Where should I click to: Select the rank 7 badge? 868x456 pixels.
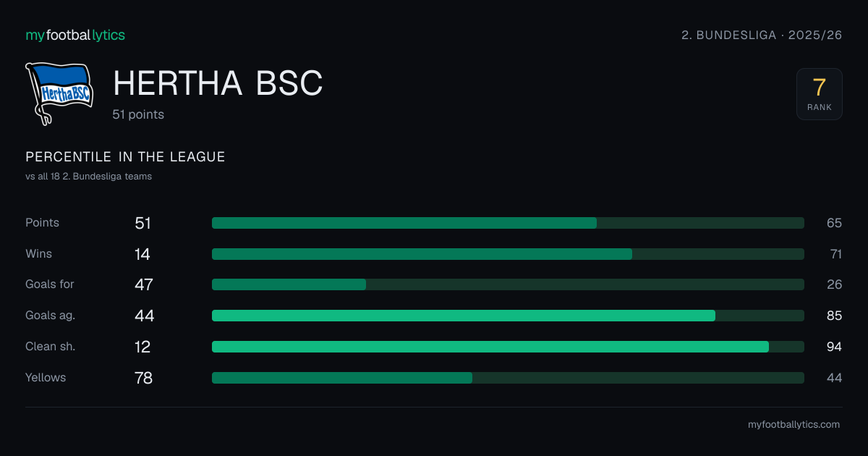820,94
